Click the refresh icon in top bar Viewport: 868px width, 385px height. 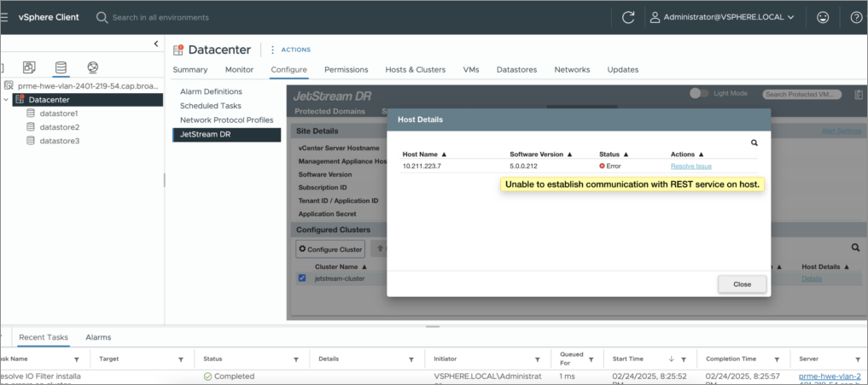[628, 17]
